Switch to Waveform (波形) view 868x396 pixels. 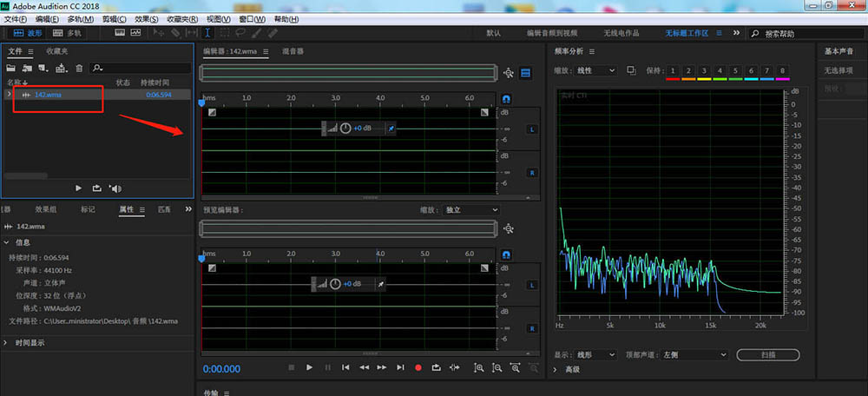pos(27,33)
